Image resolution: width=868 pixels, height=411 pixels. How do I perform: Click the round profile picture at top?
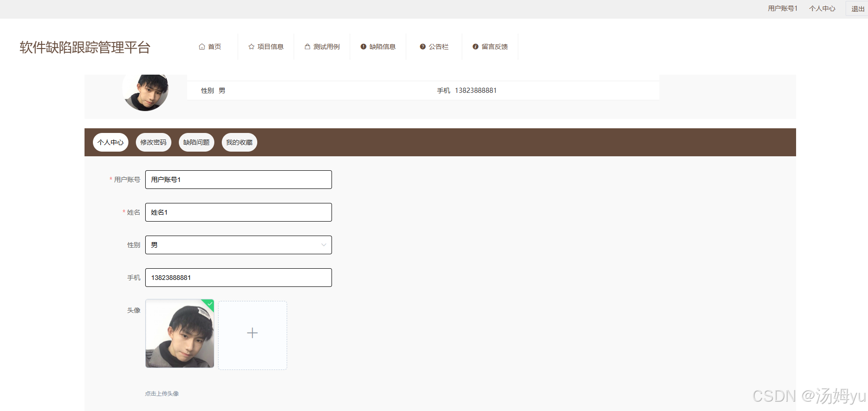click(x=145, y=92)
